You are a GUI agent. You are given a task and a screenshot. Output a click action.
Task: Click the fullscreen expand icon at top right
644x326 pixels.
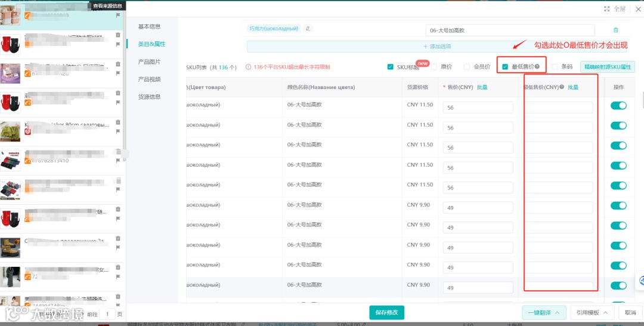pyautogui.click(x=606, y=9)
